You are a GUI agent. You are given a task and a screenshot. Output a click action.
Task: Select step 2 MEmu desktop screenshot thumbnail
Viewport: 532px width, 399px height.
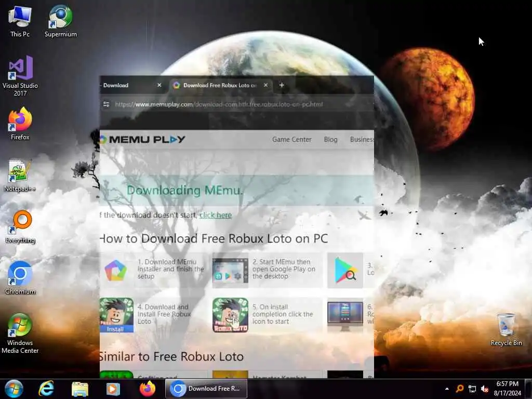230,270
